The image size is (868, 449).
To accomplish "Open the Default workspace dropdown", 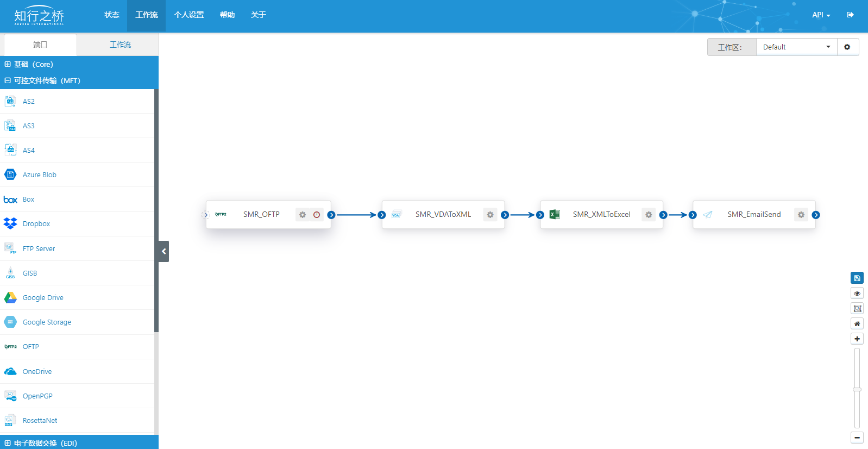I will (796, 47).
